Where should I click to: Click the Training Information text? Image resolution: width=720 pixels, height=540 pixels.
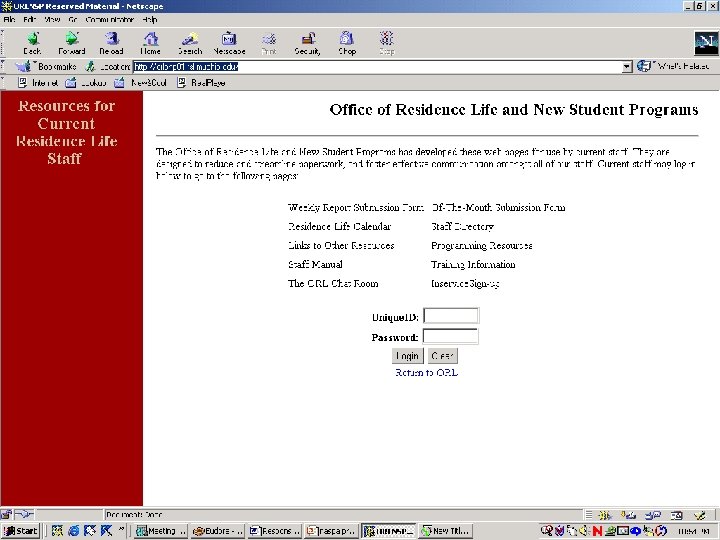(473, 264)
